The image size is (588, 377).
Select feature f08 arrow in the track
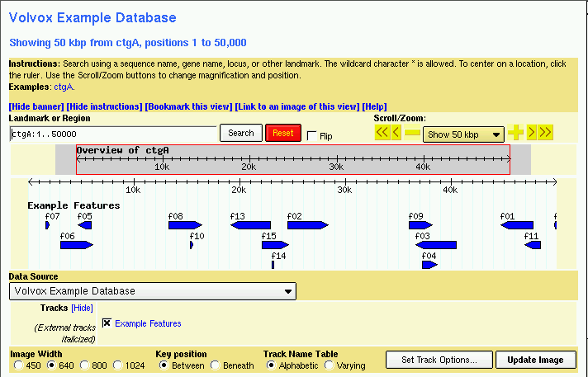coord(185,225)
